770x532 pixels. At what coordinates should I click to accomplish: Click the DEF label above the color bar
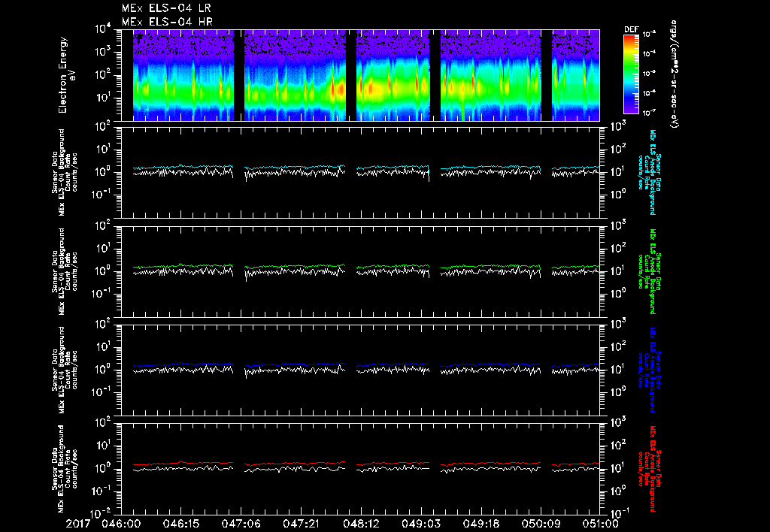click(631, 29)
